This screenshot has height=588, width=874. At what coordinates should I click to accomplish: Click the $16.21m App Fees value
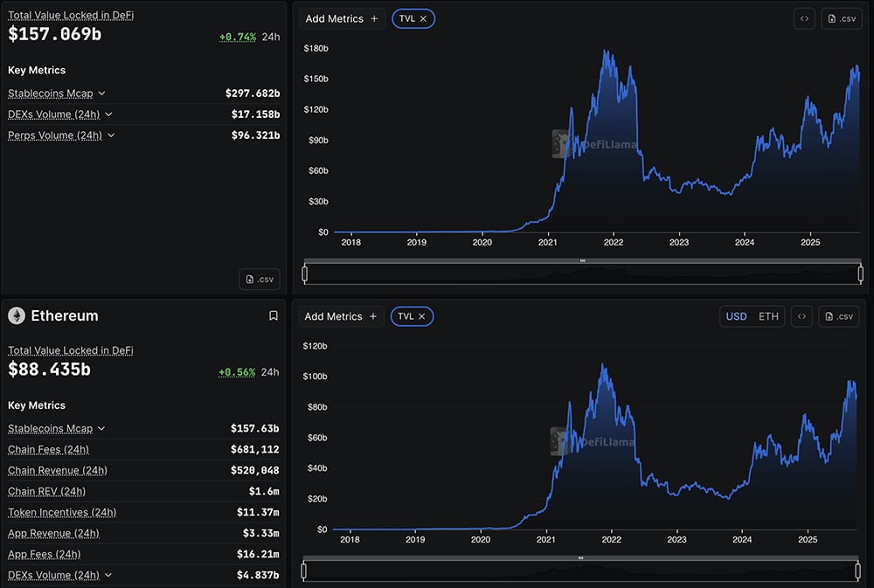(x=258, y=554)
